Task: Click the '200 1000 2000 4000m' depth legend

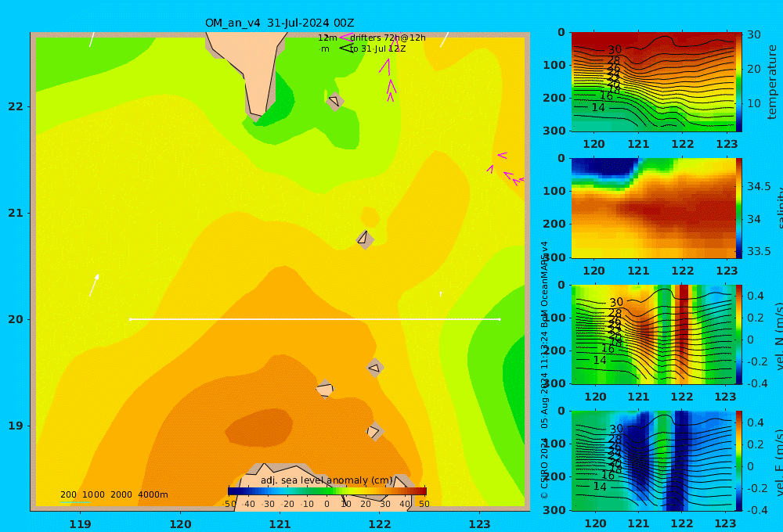Action: pyautogui.click(x=114, y=494)
